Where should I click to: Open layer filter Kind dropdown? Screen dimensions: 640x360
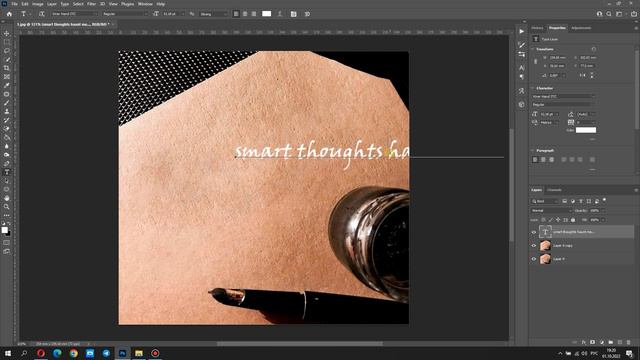[544, 201]
